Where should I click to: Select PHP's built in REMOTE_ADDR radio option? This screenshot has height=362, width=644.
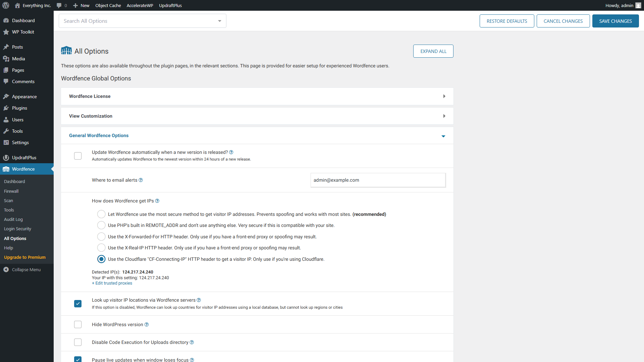click(101, 225)
